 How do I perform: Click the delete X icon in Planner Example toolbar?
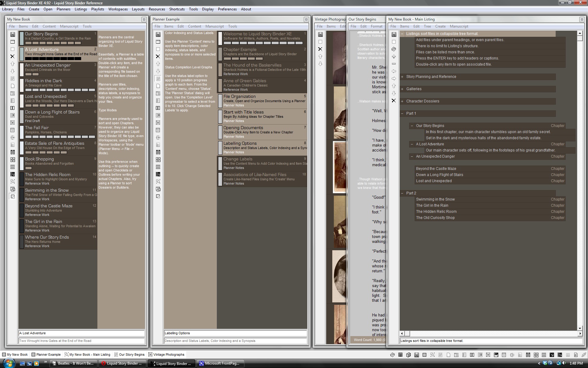(x=158, y=56)
